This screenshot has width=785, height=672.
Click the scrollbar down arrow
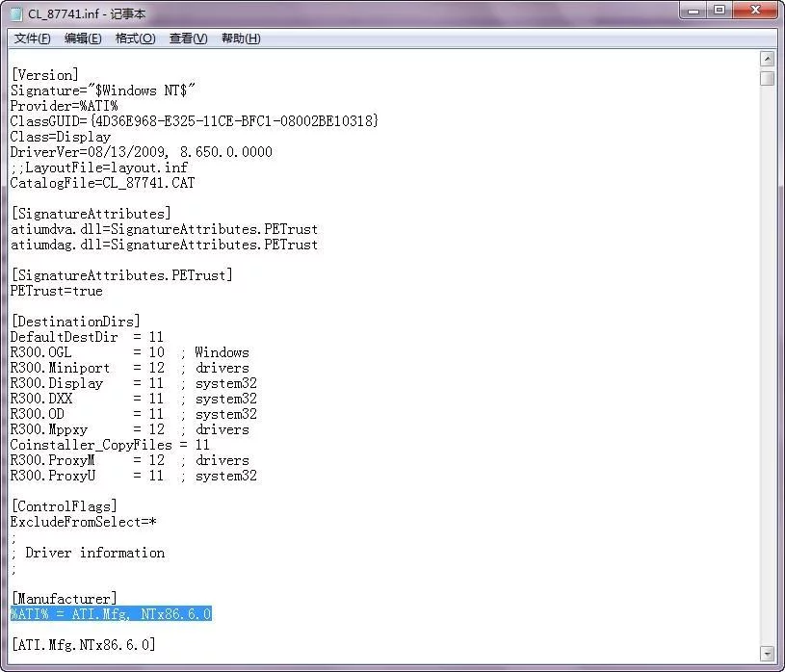(767, 653)
